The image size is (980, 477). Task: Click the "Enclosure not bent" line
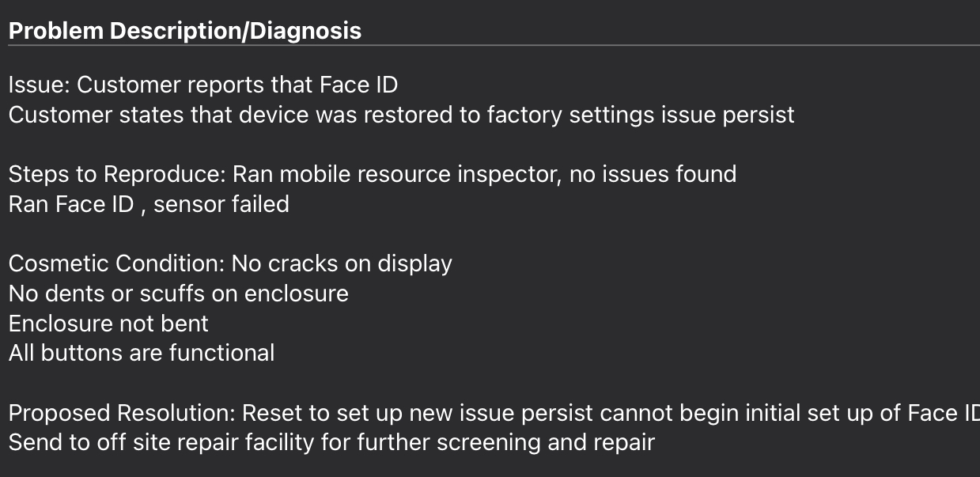pyautogui.click(x=108, y=324)
